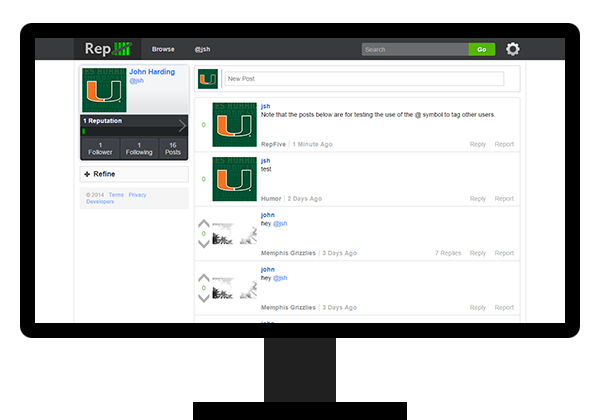Upvote the john post without replies count
The height and width of the screenshot is (420, 600).
[204, 278]
